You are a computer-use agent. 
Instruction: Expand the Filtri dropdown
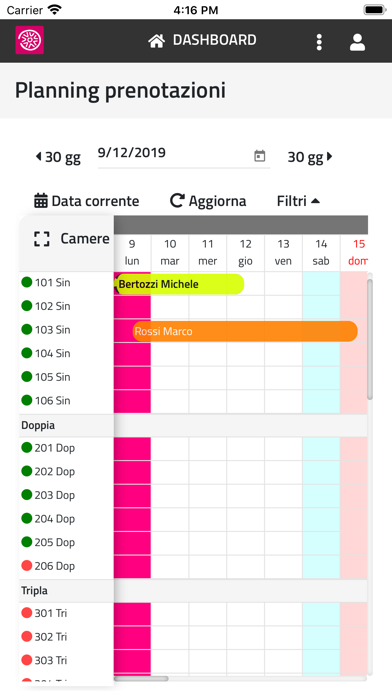298,201
